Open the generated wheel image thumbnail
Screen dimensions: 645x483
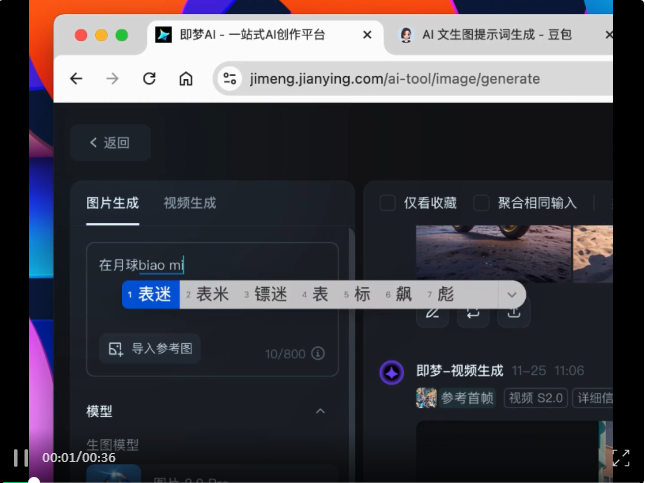click(x=493, y=253)
